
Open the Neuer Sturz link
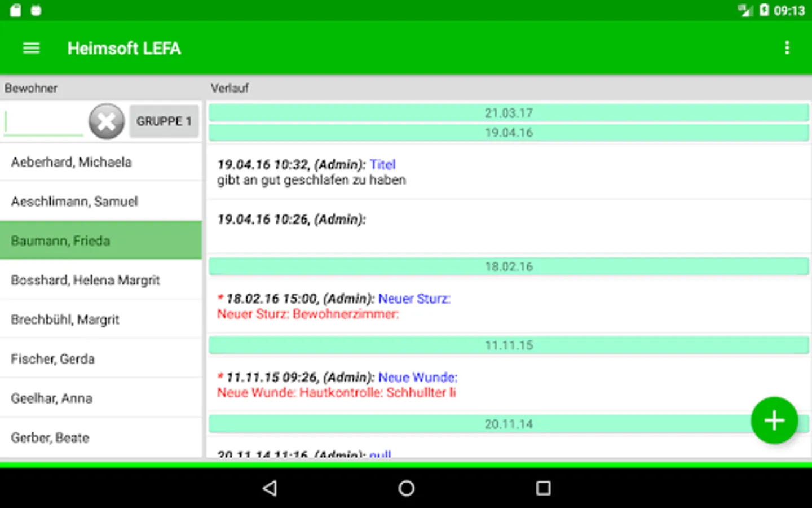[x=414, y=299]
